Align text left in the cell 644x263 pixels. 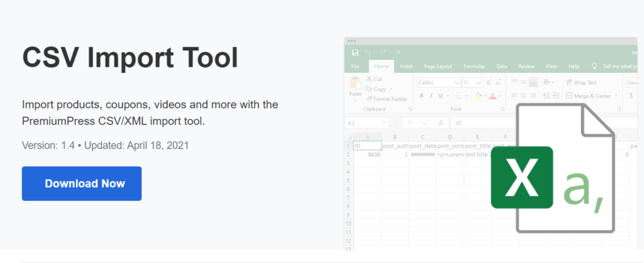[x=514, y=96]
